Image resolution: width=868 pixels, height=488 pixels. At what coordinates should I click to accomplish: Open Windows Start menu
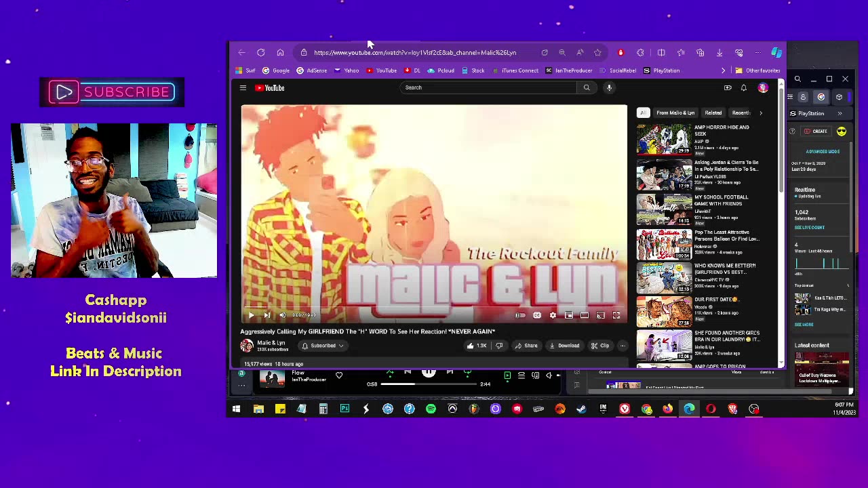(236, 409)
